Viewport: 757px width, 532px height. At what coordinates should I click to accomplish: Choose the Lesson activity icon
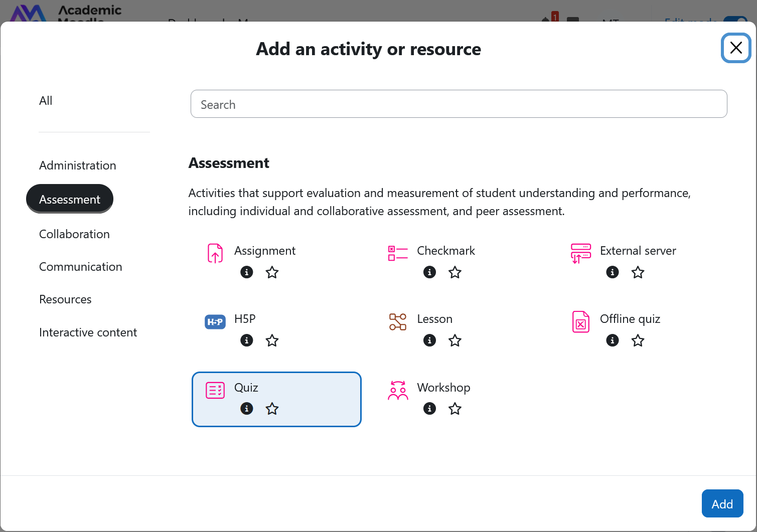point(398,322)
